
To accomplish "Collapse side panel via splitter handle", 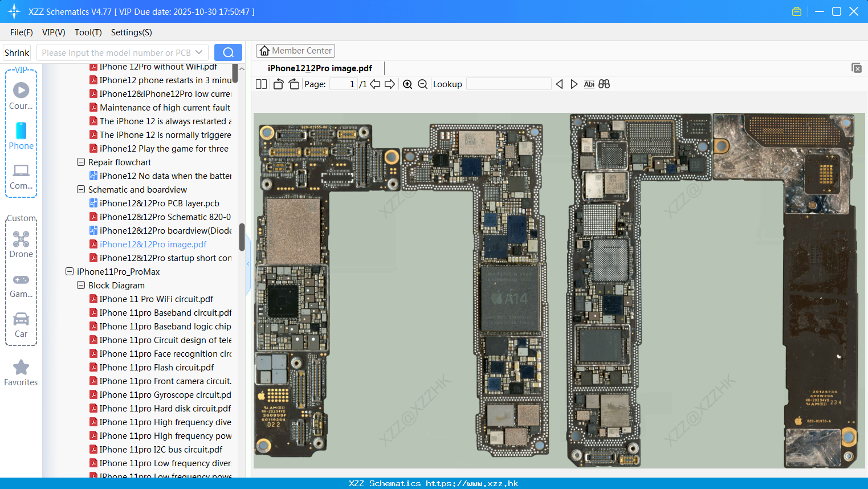I will pos(248,264).
